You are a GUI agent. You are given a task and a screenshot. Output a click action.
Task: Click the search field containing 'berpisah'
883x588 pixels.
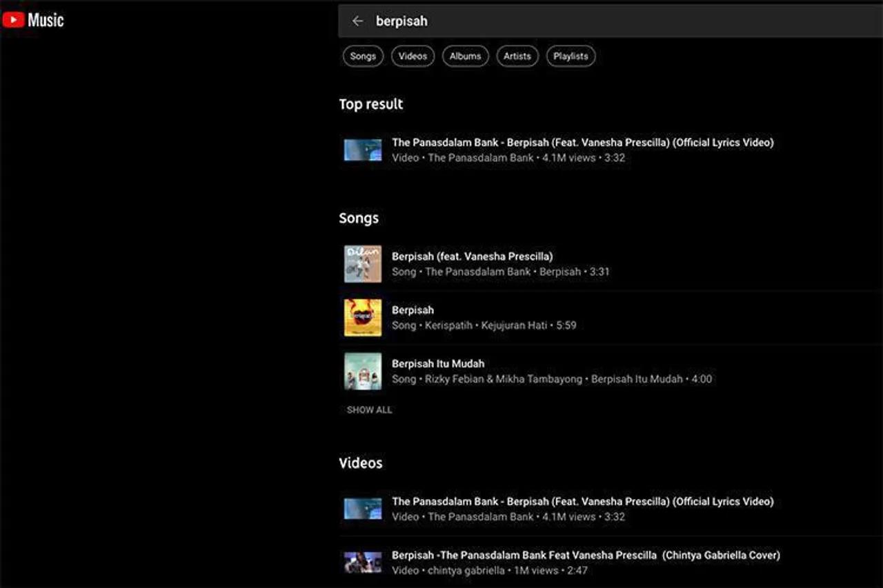611,21
